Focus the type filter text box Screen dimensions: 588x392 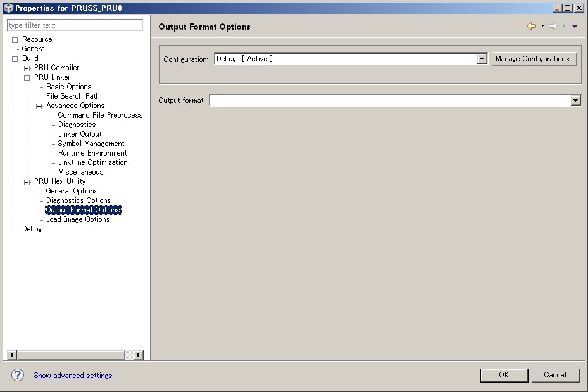tap(75, 25)
